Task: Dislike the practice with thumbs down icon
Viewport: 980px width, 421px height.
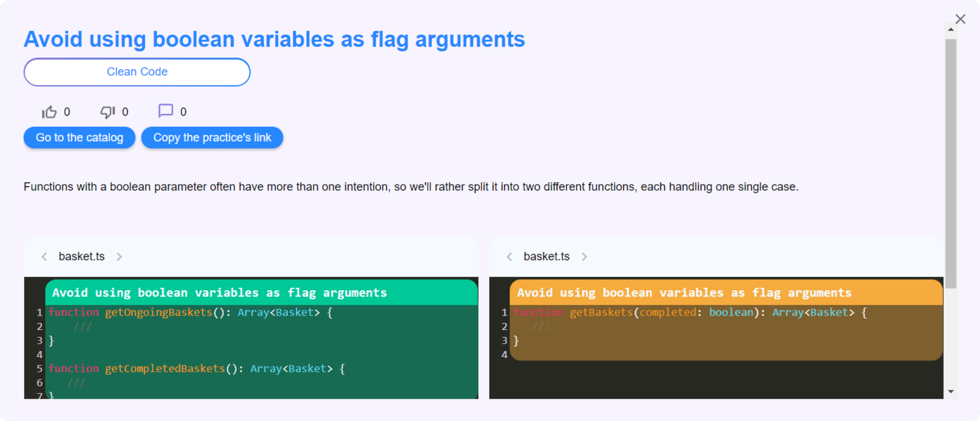Action: (x=108, y=112)
